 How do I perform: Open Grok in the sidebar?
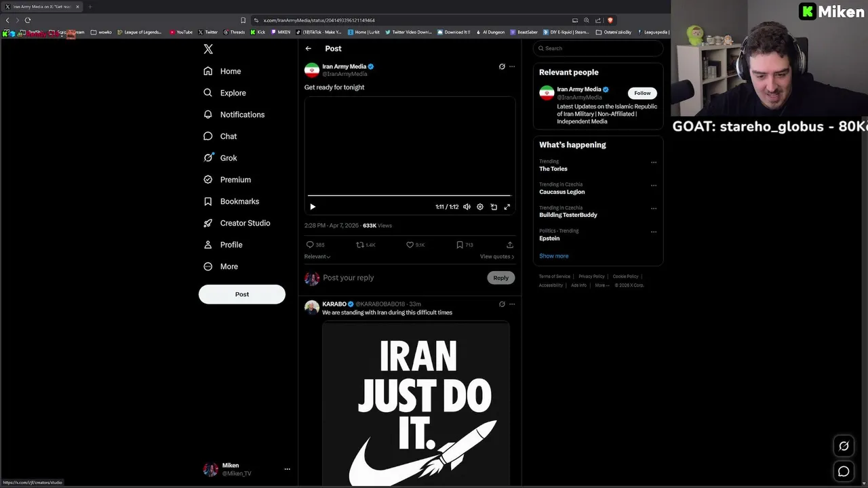point(220,158)
